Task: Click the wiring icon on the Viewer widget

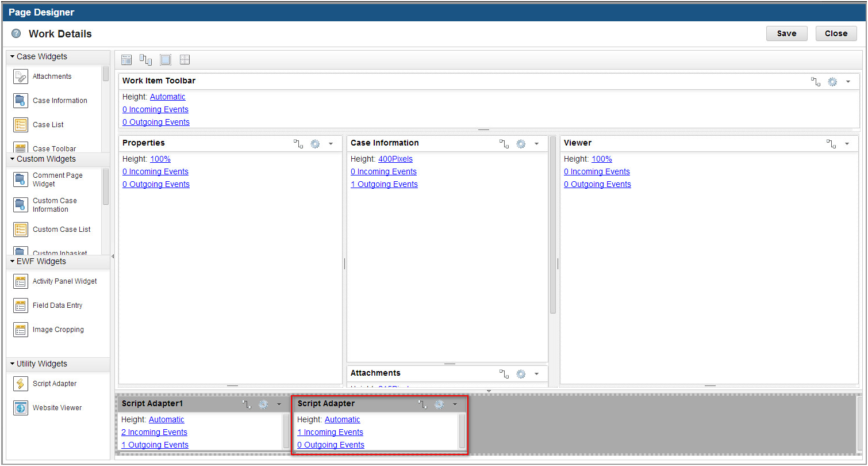Action: coord(831,143)
